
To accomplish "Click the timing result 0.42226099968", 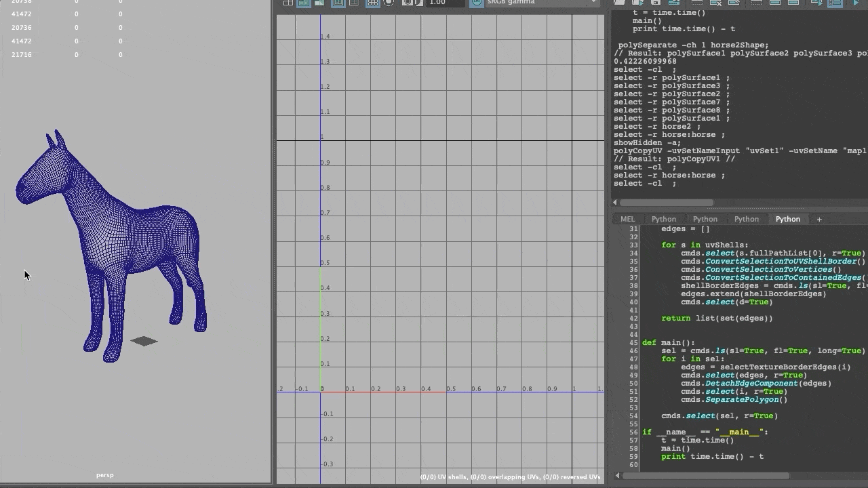I will (x=645, y=61).
